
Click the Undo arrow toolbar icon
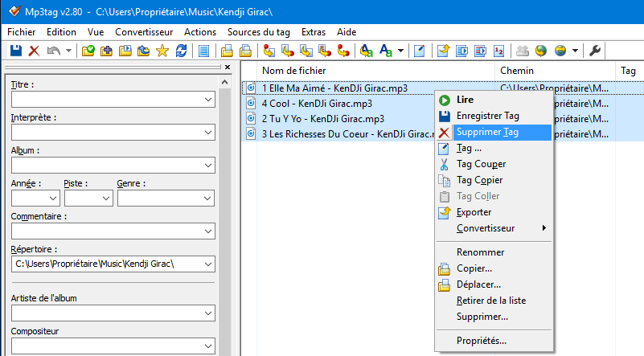click(53, 51)
